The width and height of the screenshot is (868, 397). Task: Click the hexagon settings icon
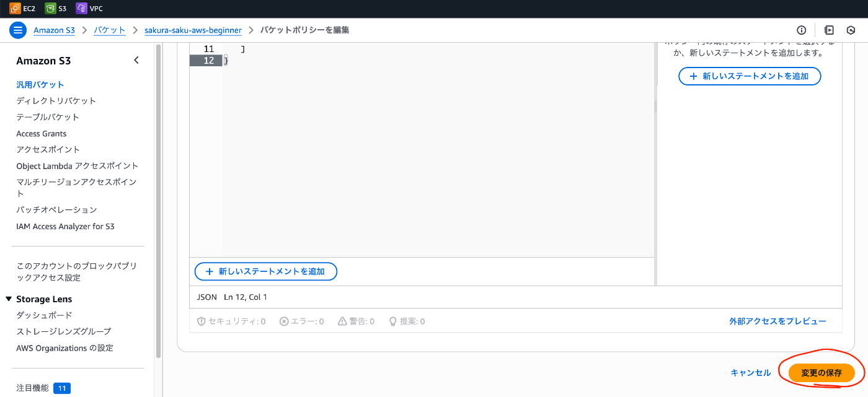[x=851, y=30]
